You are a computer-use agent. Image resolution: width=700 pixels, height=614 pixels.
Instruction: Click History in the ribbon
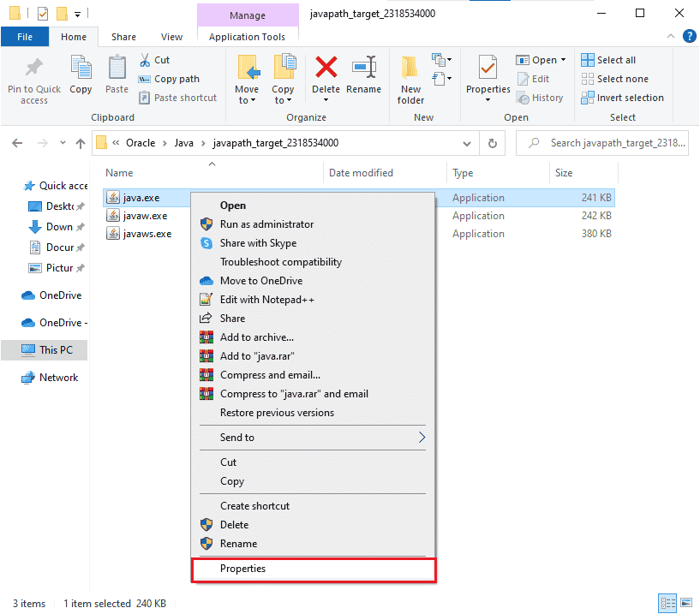[540, 98]
